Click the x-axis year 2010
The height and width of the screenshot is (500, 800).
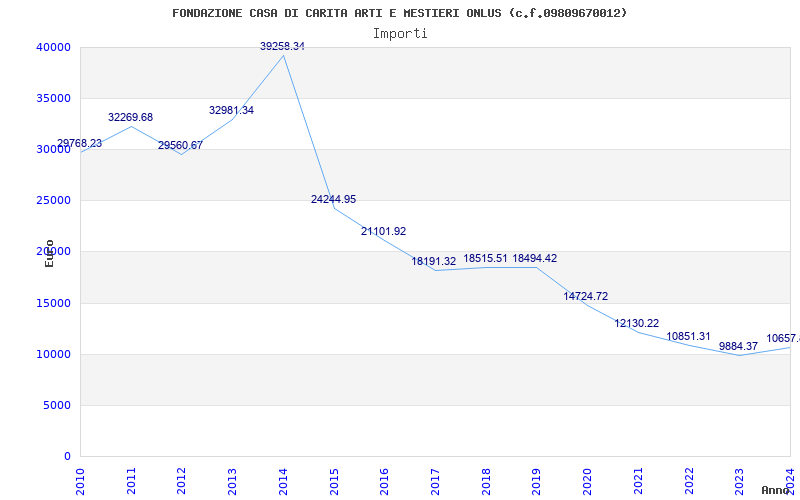pyautogui.click(x=81, y=482)
